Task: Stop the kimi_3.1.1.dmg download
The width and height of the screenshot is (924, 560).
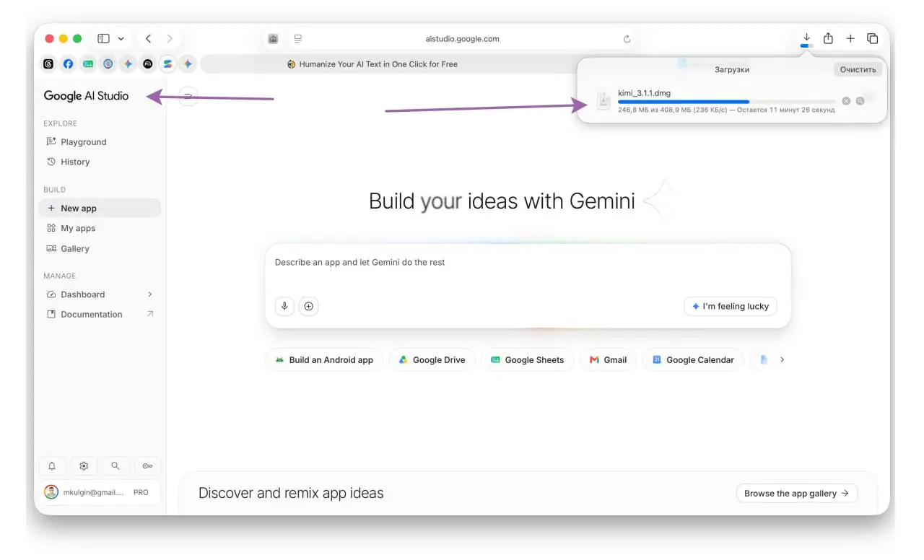Action: click(x=846, y=101)
